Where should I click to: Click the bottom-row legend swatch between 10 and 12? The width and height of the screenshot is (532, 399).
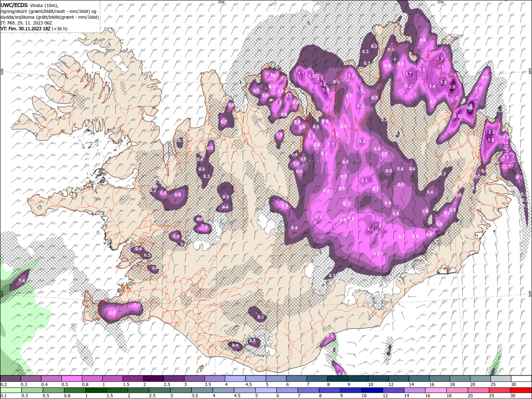(x=372, y=390)
